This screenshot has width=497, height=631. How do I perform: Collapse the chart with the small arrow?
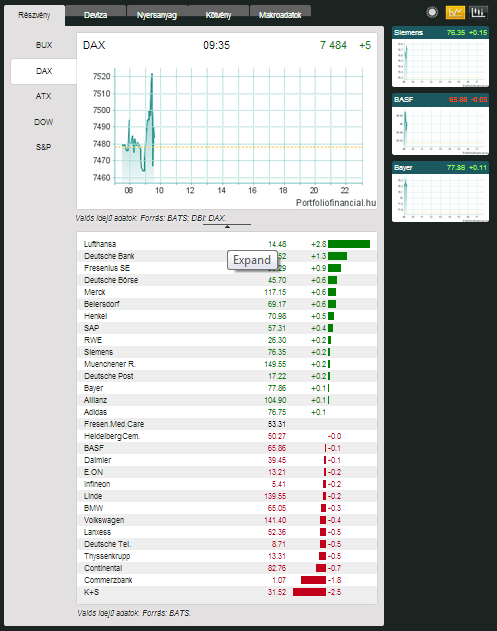pyautogui.click(x=227, y=226)
